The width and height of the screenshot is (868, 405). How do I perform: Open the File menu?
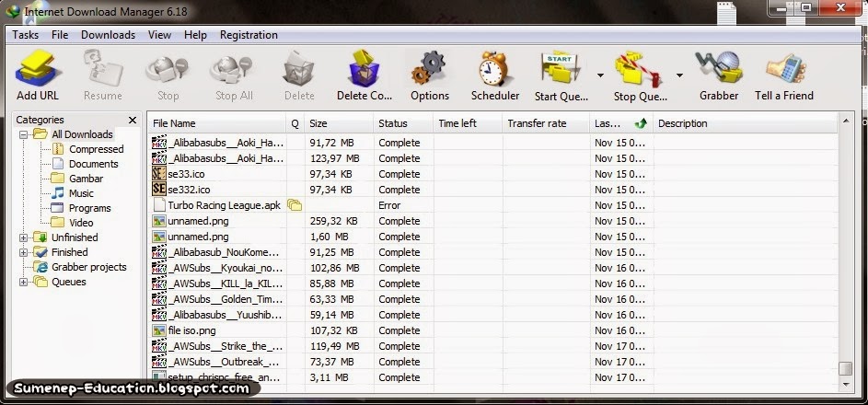click(60, 35)
